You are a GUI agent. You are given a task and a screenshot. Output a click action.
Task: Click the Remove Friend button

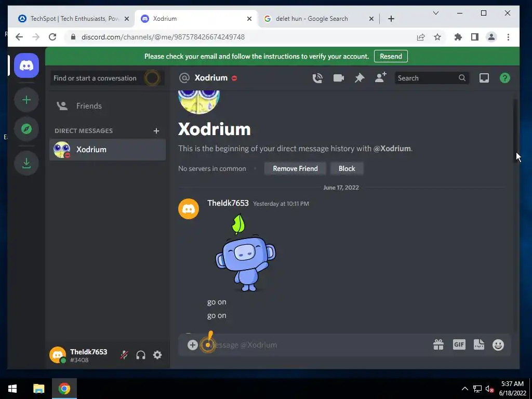295,169
